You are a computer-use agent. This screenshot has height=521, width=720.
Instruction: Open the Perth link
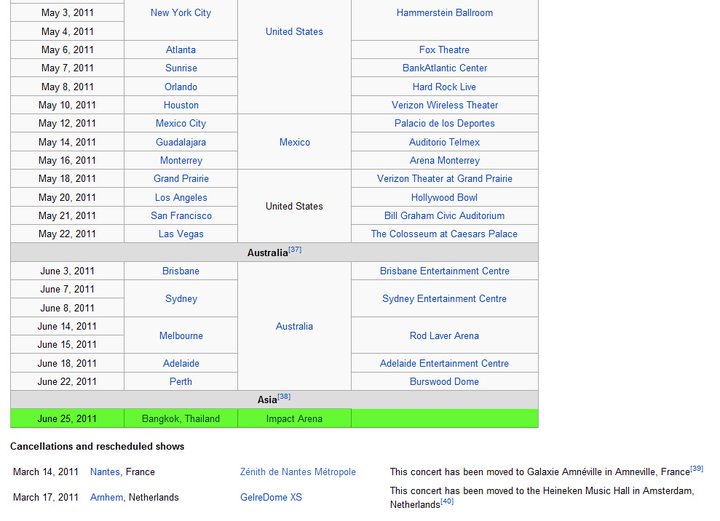pos(181,382)
